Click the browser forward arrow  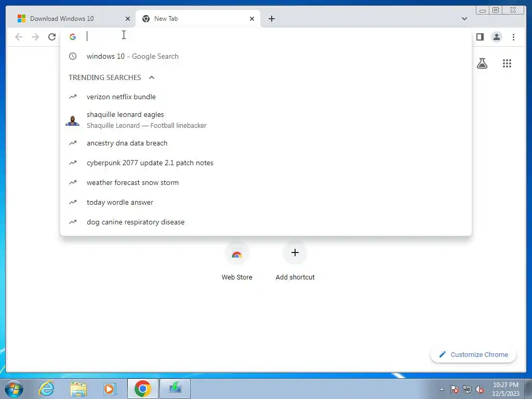pos(35,37)
